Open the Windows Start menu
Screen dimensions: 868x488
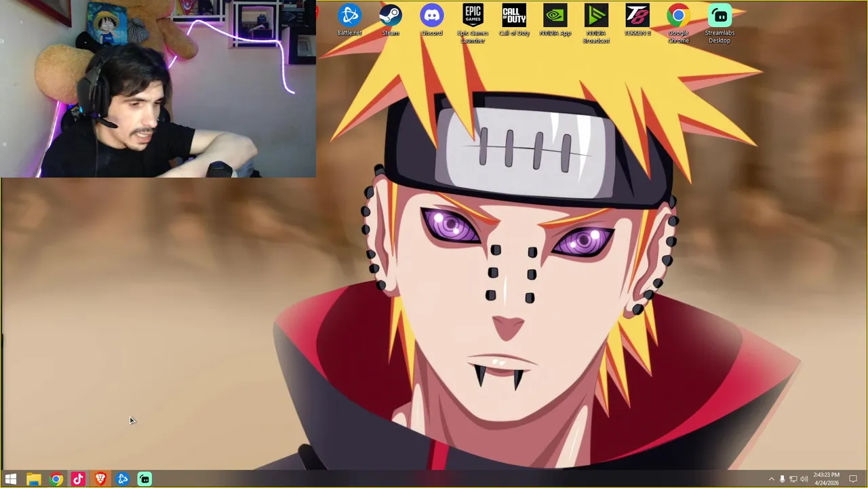11,479
